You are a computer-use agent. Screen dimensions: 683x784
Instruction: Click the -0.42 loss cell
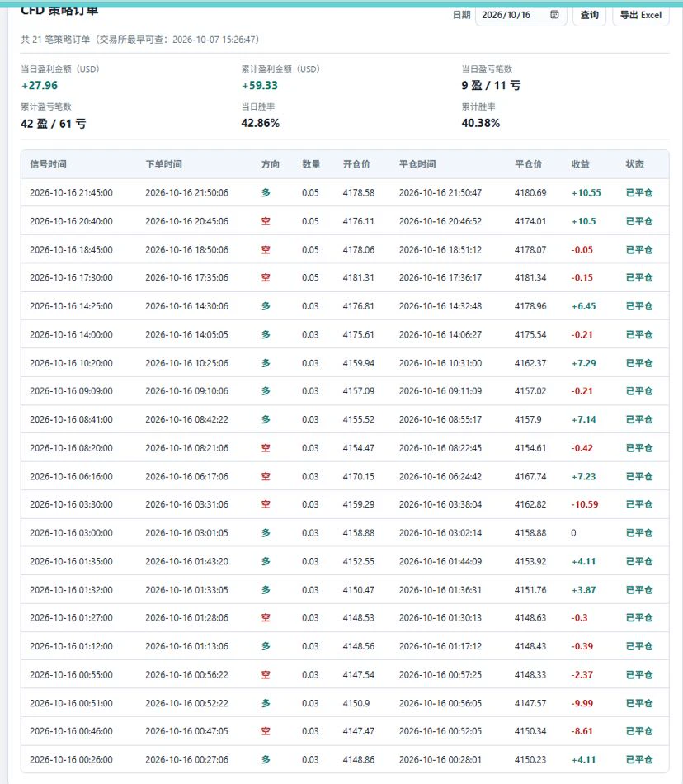point(582,448)
